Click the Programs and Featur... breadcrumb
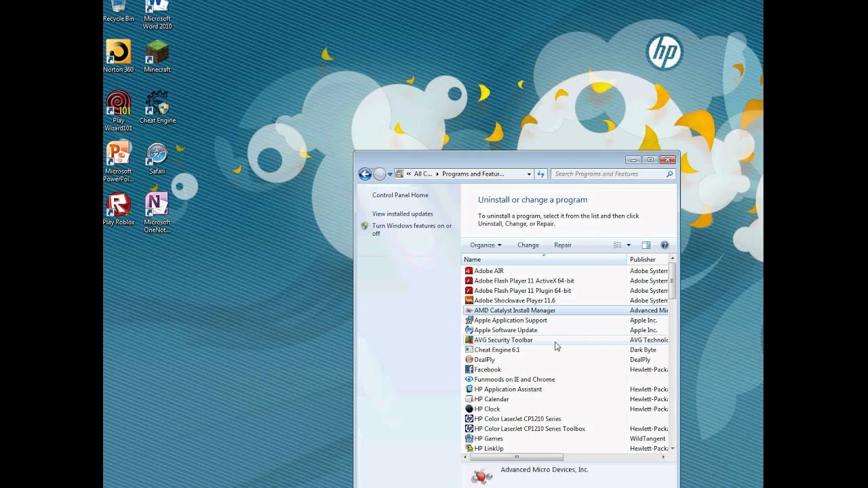The height and width of the screenshot is (488, 868). pos(473,174)
